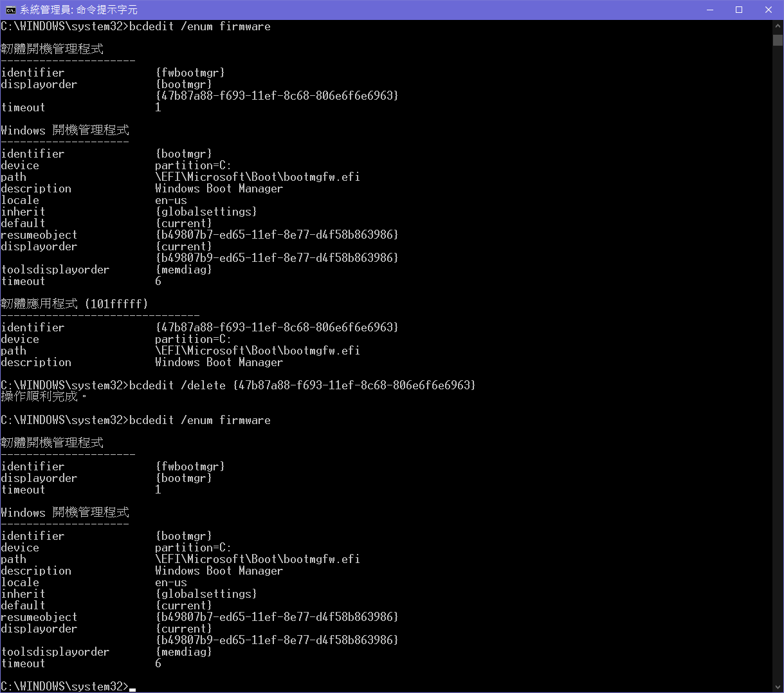784x693 pixels.
Task: Click the first Windows 開機管理程式 heading
Action: [65, 130]
